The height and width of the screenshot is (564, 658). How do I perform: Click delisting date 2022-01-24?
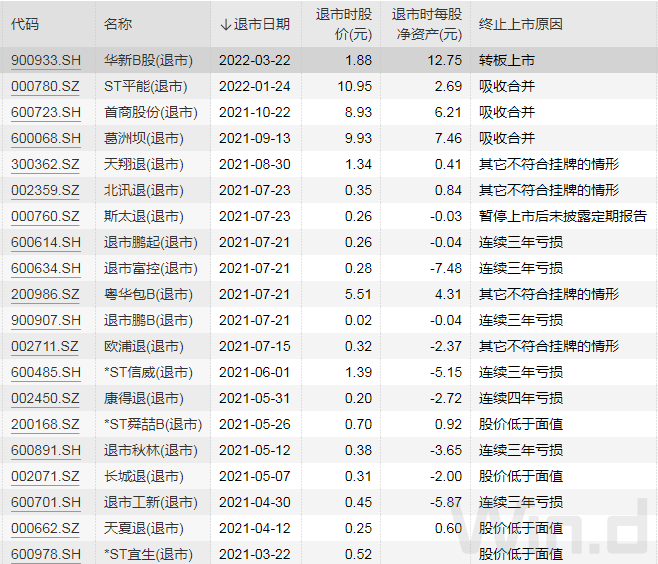pos(255,86)
